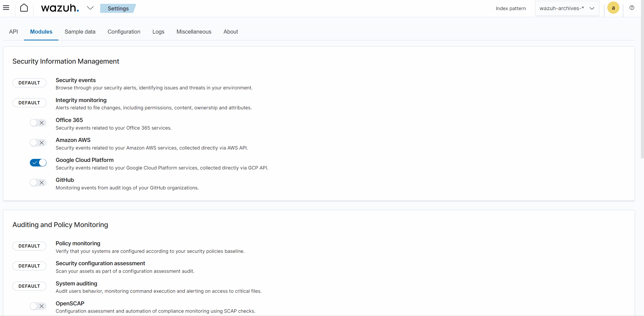644x316 pixels.
Task: Click the Security events title
Action: pos(76,80)
